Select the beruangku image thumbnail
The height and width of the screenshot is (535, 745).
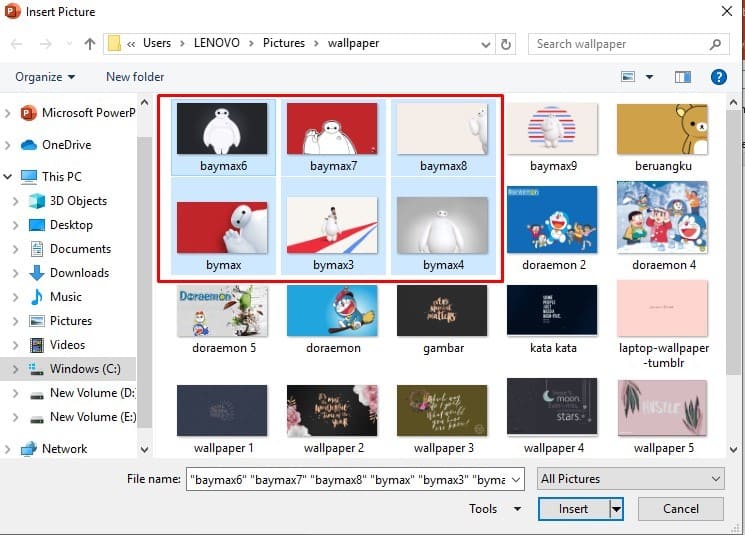[x=662, y=129]
